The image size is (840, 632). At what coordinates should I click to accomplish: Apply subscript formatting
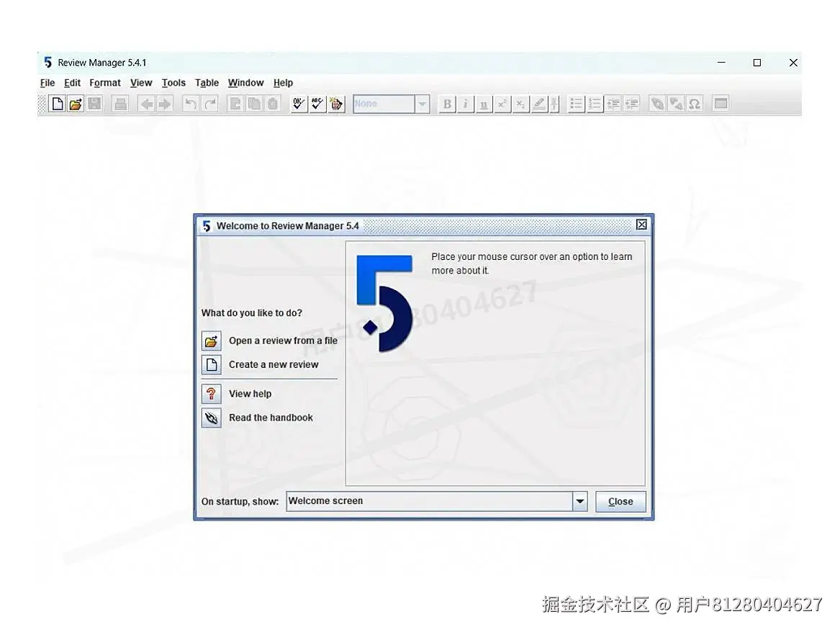tap(520, 104)
